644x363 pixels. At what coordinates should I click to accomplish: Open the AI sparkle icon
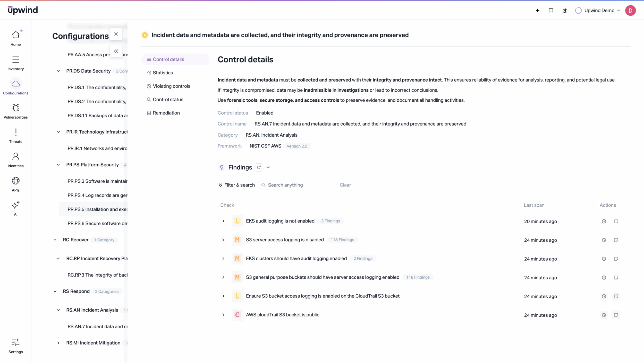tap(15, 205)
